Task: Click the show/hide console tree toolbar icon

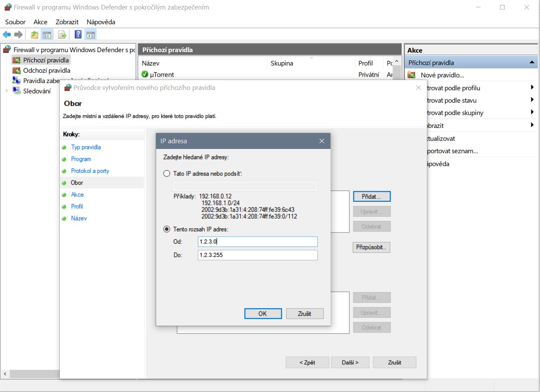Action: pos(47,35)
